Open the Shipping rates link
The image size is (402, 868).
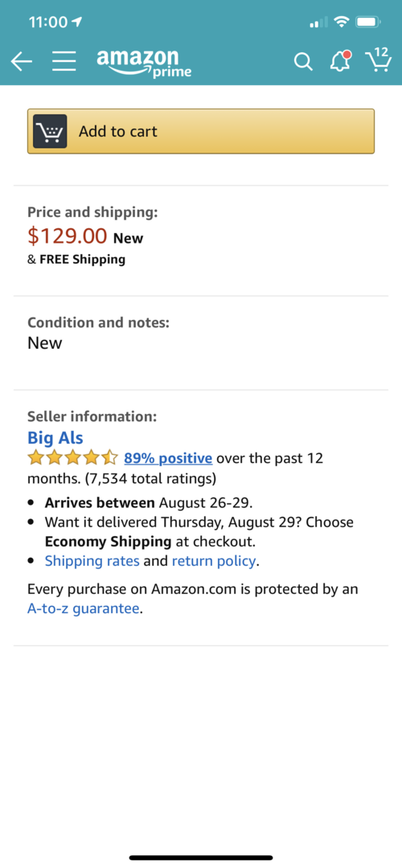coord(92,561)
